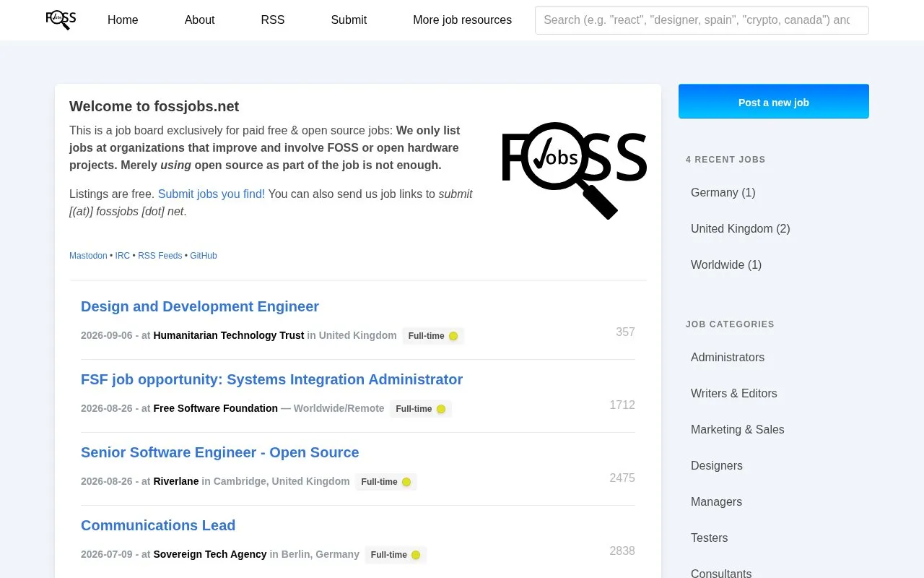
Task: Open the Home menu item
Action: pos(123,20)
